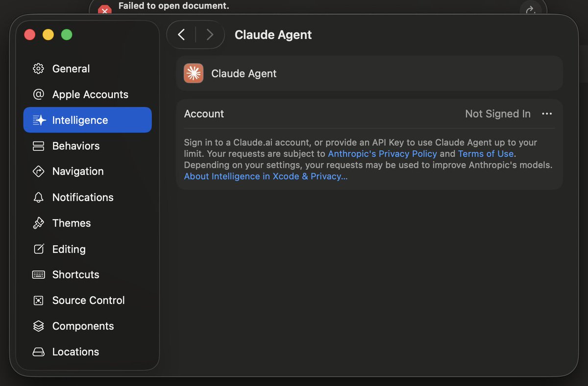Open the Components settings pane
This screenshot has height=386, width=588.
(x=88, y=326)
